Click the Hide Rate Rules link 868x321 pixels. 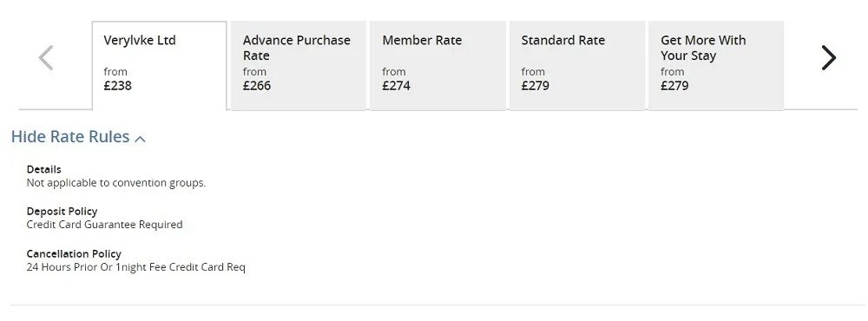[x=70, y=137]
